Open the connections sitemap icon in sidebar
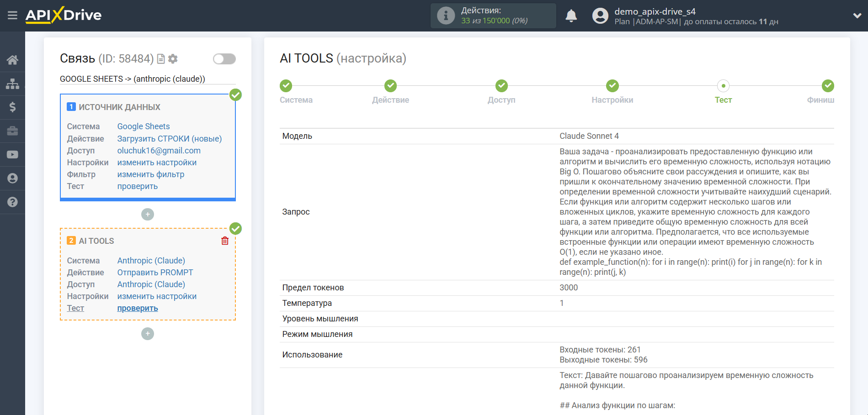The height and width of the screenshot is (415, 868). (x=12, y=84)
